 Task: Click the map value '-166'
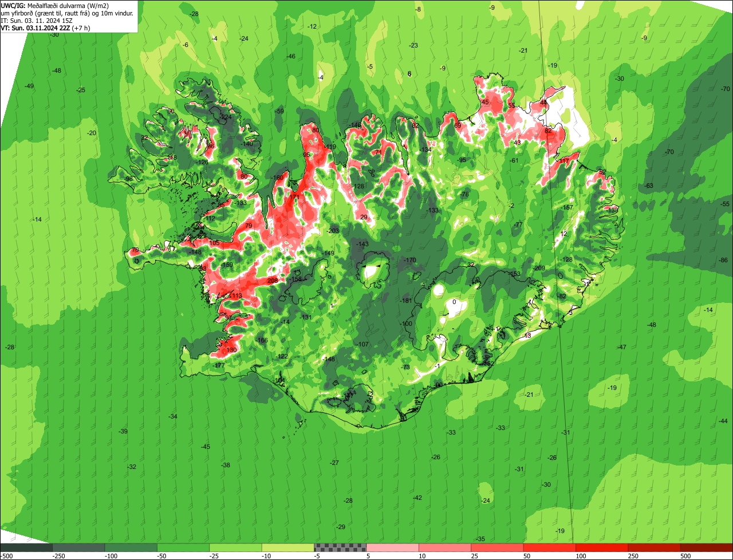262,340
